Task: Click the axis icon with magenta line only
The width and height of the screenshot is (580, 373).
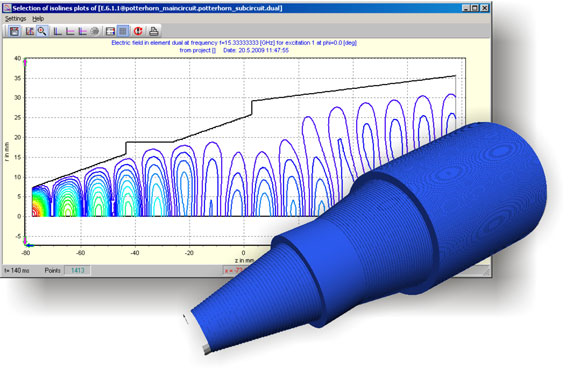Action: click(x=70, y=31)
